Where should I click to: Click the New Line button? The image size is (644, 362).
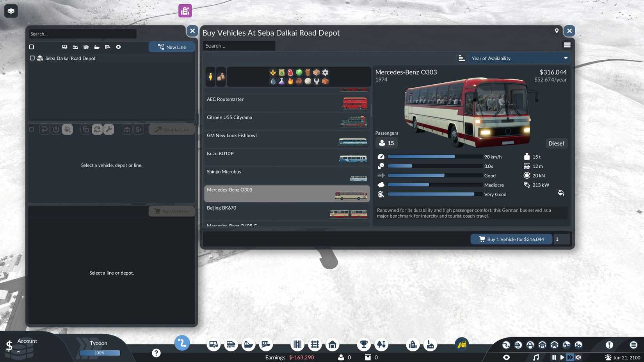(172, 47)
